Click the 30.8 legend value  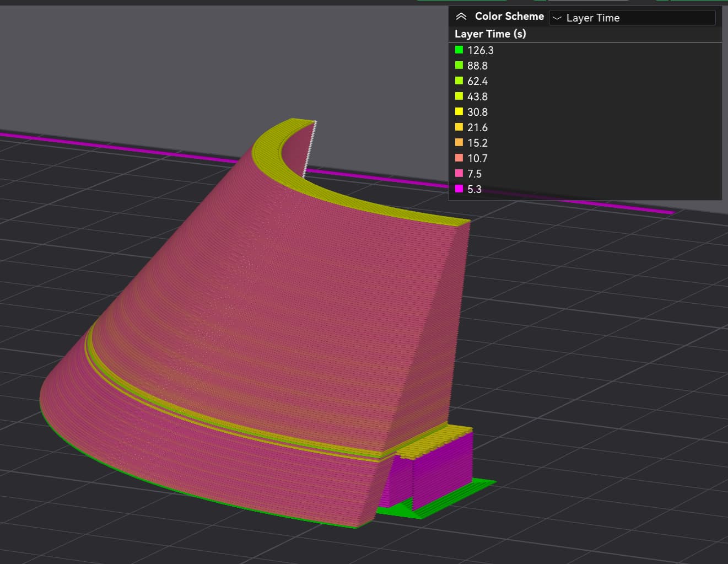pos(477,112)
